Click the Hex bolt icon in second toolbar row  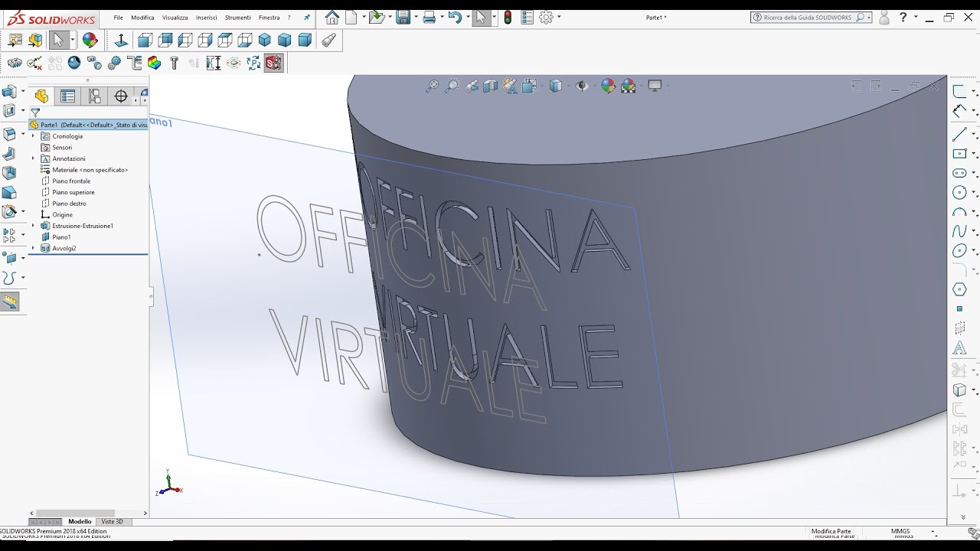[x=175, y=63]
